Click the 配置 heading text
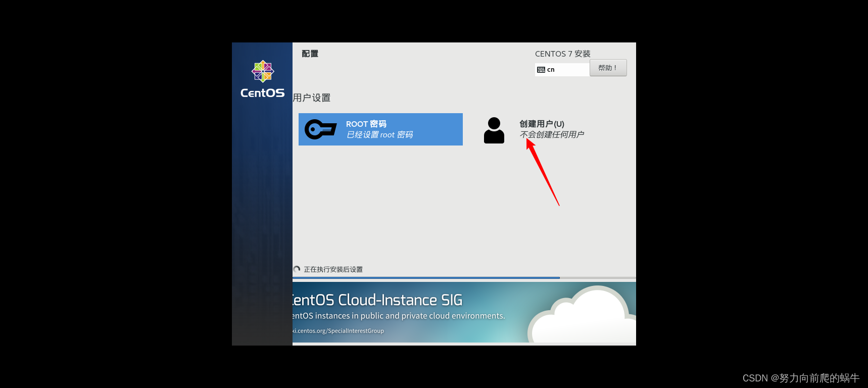 coord(310,54)
